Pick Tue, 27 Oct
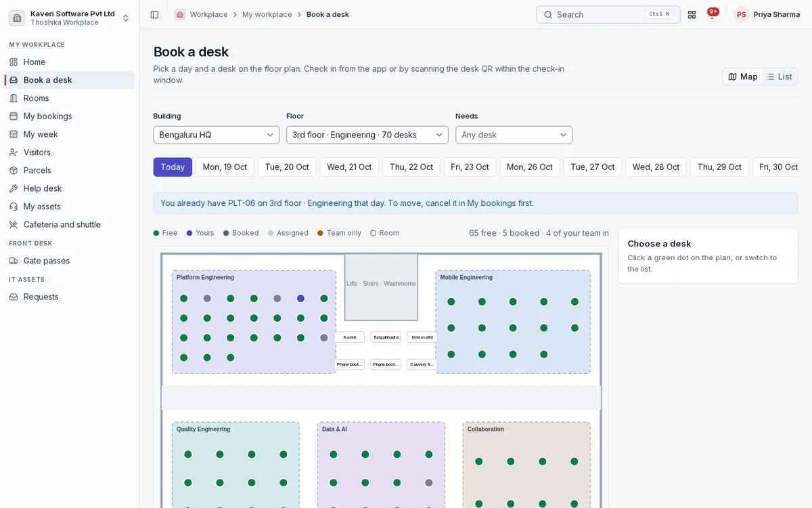812x508 pixels. 593,167
